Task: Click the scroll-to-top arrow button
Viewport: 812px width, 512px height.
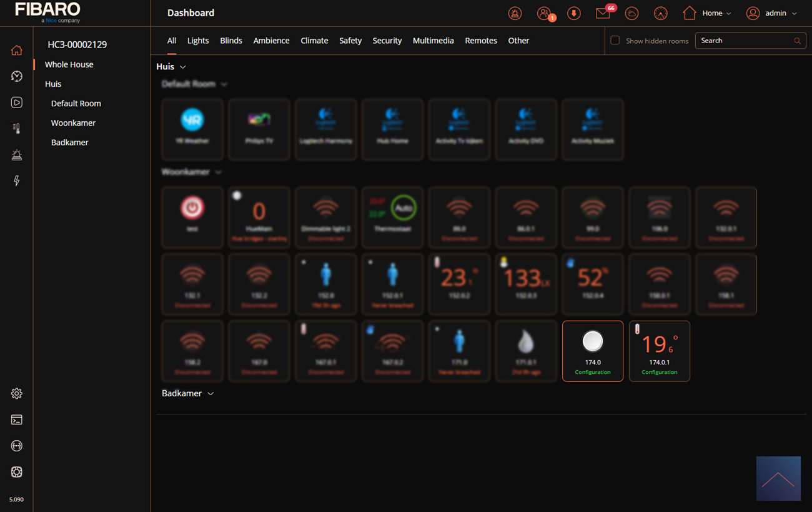Action: (778, 479)
